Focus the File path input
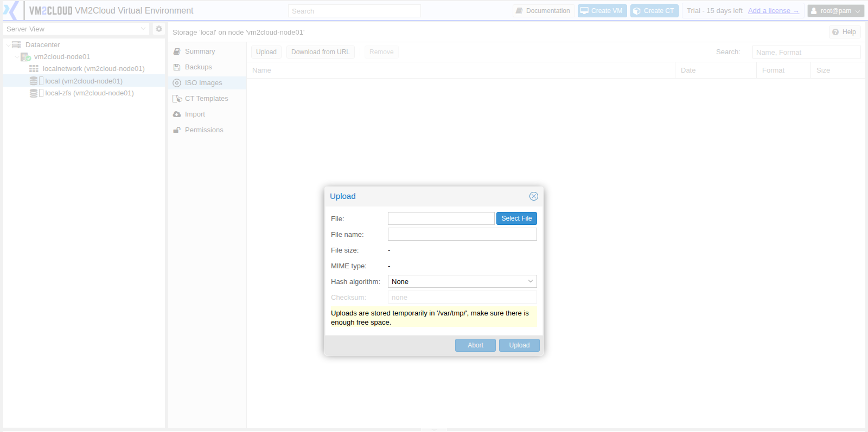Image resolution: width=868 pixels, height=432 pixels. click(441, 218)
